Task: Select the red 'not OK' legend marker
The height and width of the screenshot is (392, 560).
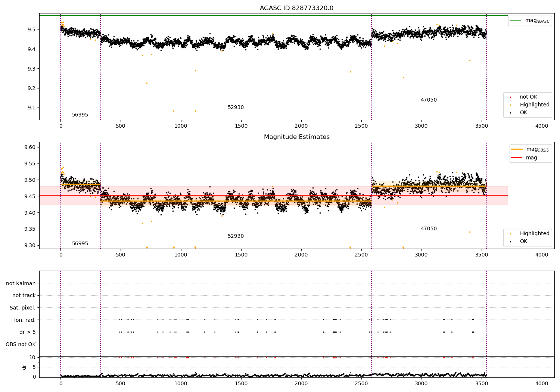Action: coord(510,97)
